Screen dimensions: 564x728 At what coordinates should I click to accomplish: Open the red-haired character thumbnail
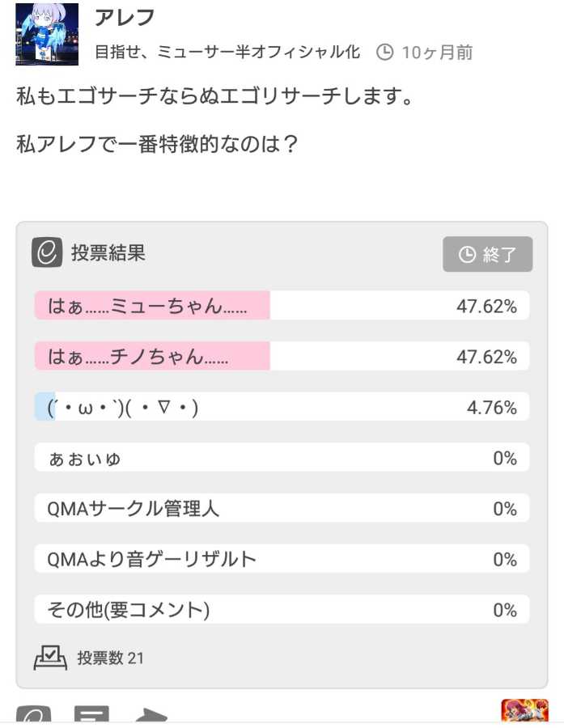[524, 712]
